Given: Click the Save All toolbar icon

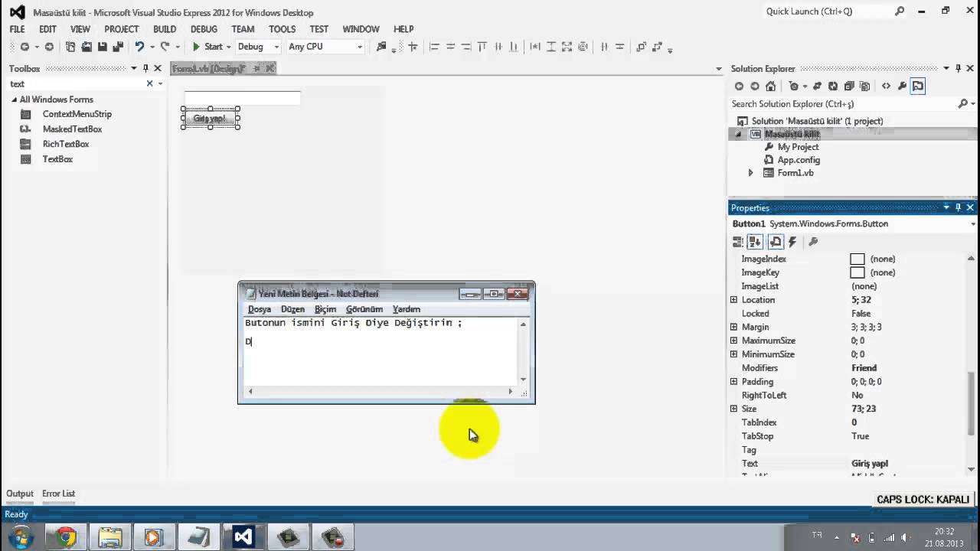Looking at the screenshot, I should [118, 47].
